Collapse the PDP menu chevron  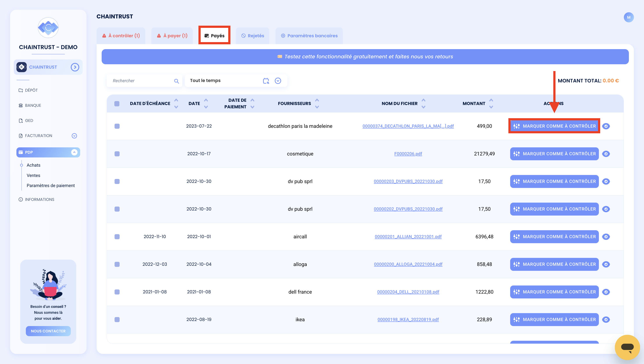[x=74, y=152]
